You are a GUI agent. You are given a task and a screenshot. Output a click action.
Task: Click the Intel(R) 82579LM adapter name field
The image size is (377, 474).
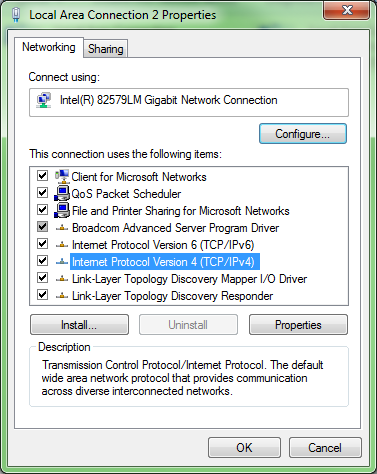click(x=189, y=102)
